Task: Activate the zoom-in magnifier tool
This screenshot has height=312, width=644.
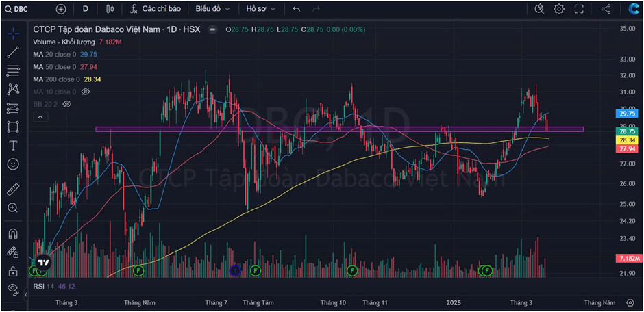Action: (13, 208)
